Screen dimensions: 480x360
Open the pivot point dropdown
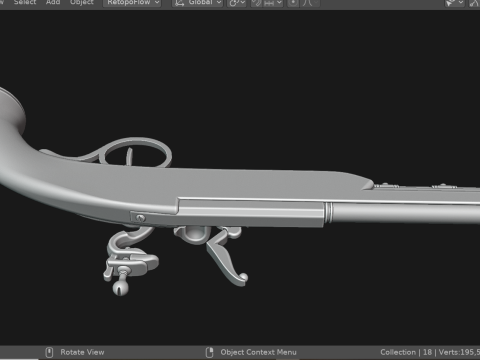click(x=237, y=3)
